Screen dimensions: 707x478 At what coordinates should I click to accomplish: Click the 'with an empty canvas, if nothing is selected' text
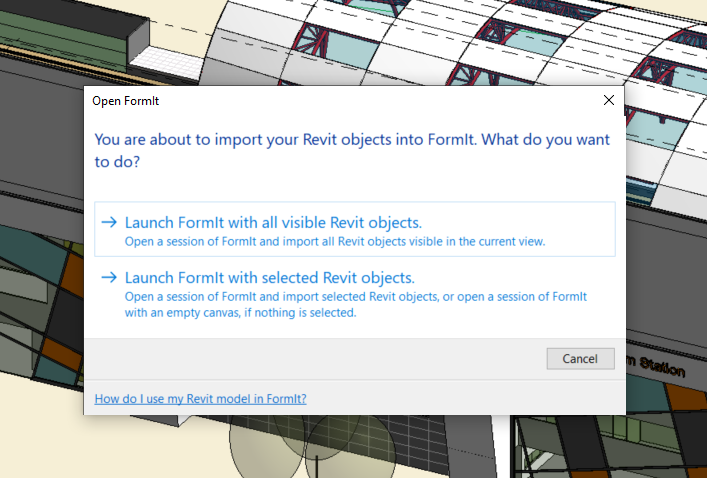pos(240,312)
